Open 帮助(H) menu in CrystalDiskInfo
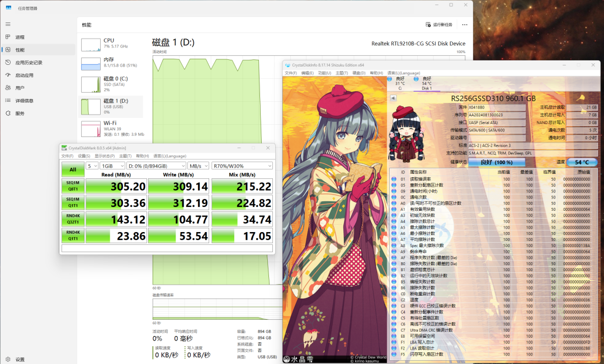The width and height of the screenshot is (604, 364). click(376, 73)
